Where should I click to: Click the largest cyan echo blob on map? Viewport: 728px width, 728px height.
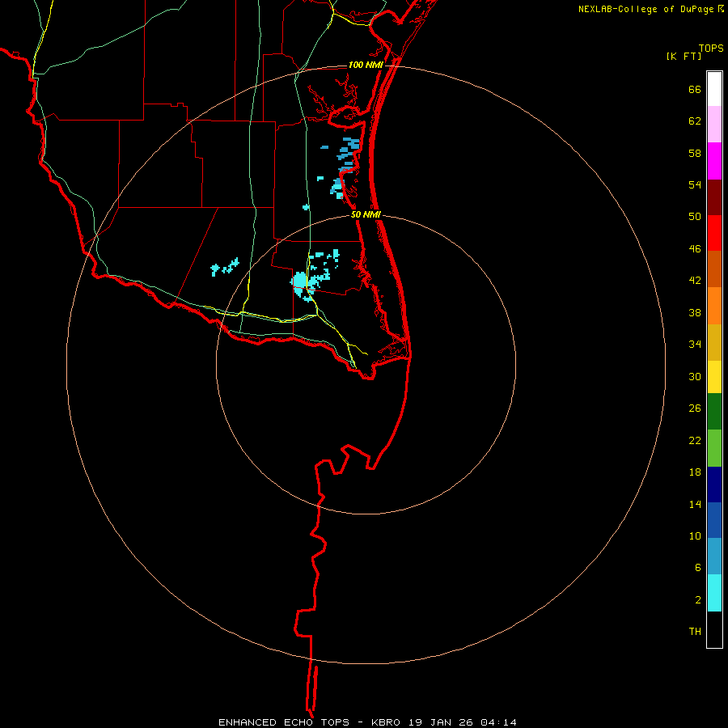(299, 281)
